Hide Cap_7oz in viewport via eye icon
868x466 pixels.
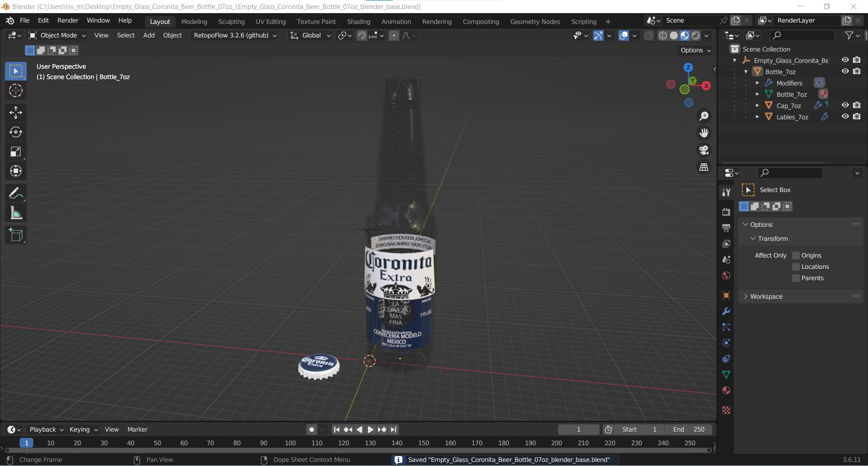(x=845, y=105)
